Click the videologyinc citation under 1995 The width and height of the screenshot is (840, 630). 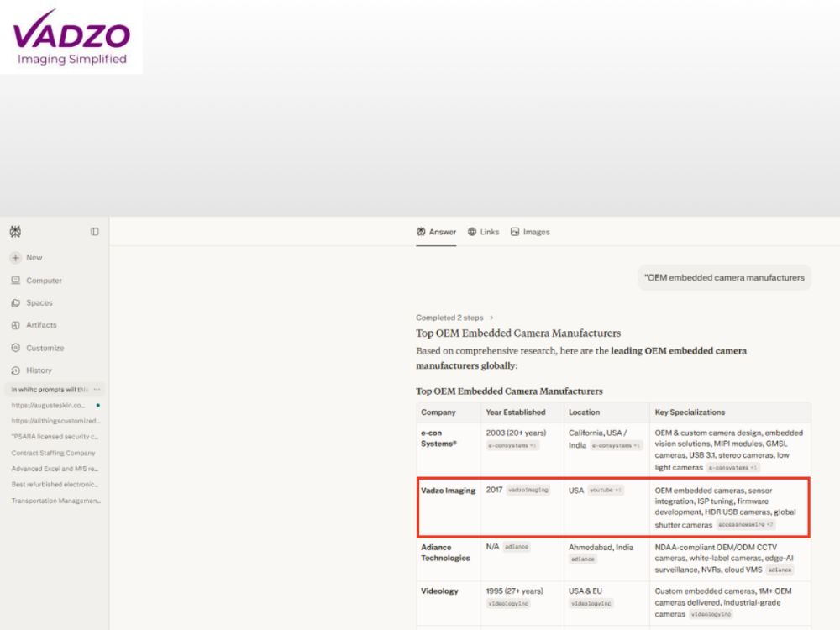508,603
